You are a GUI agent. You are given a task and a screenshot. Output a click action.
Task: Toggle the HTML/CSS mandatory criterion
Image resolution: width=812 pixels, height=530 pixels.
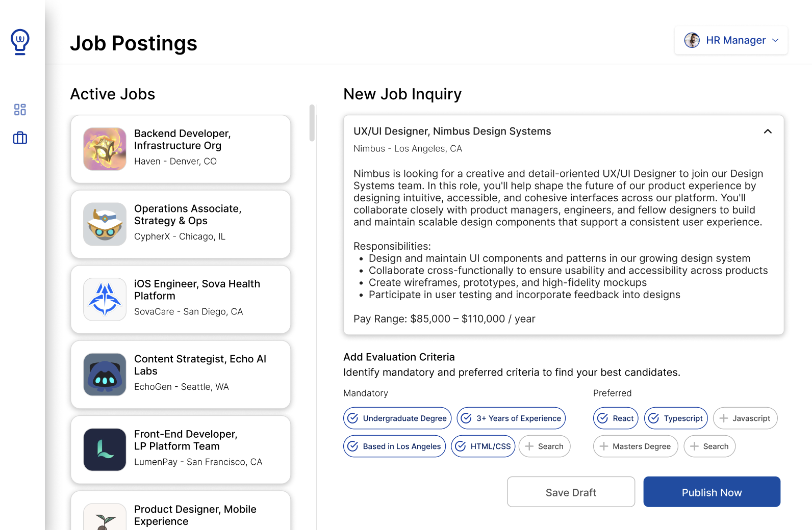click(483, 446)
